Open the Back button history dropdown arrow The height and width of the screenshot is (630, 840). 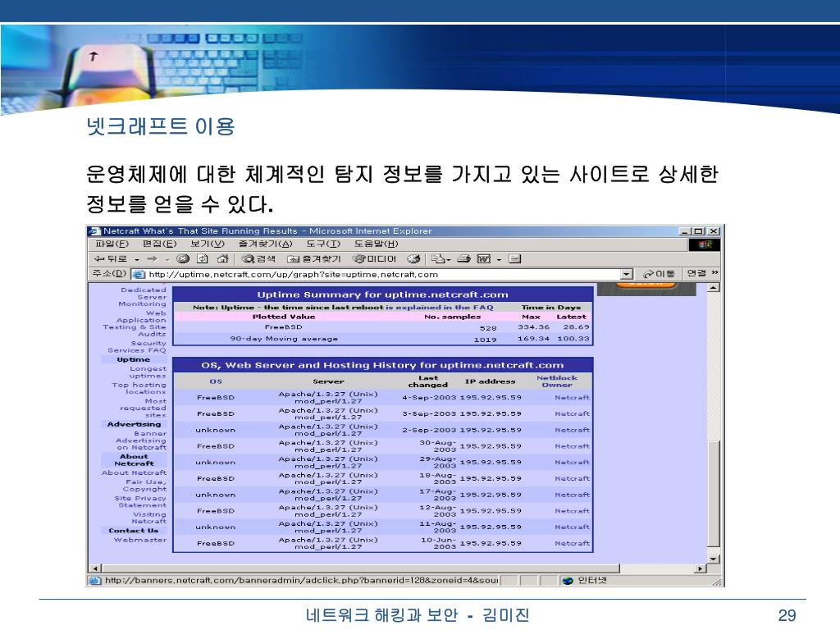point(137,259)
